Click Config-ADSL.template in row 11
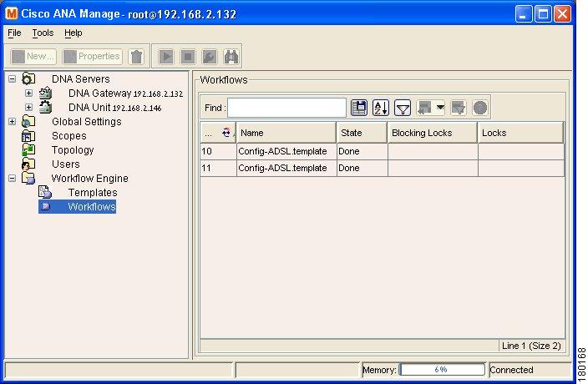 click(282, 168)
